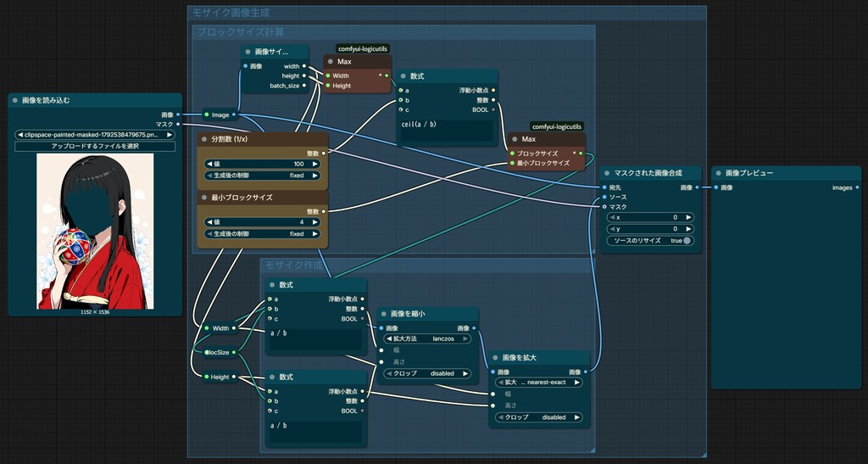Select the モザイク画像生成 group title

pyautogui.click(x=231, y=13)
